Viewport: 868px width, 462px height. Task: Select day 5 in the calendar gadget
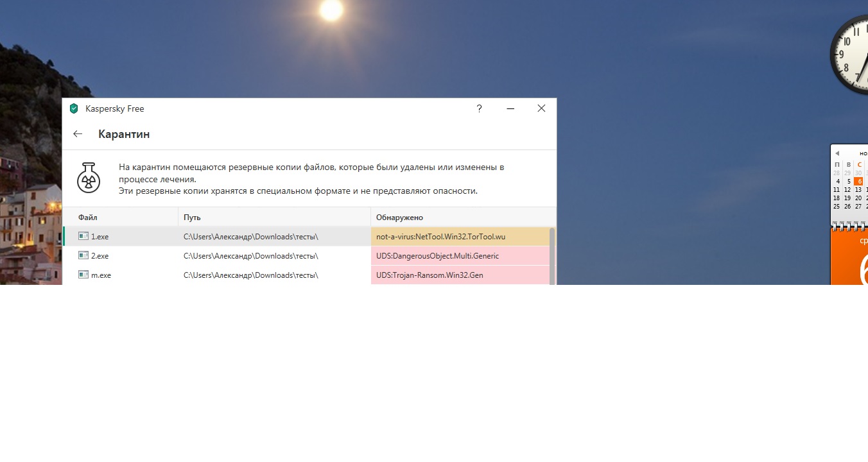click(x=847, y=182)
